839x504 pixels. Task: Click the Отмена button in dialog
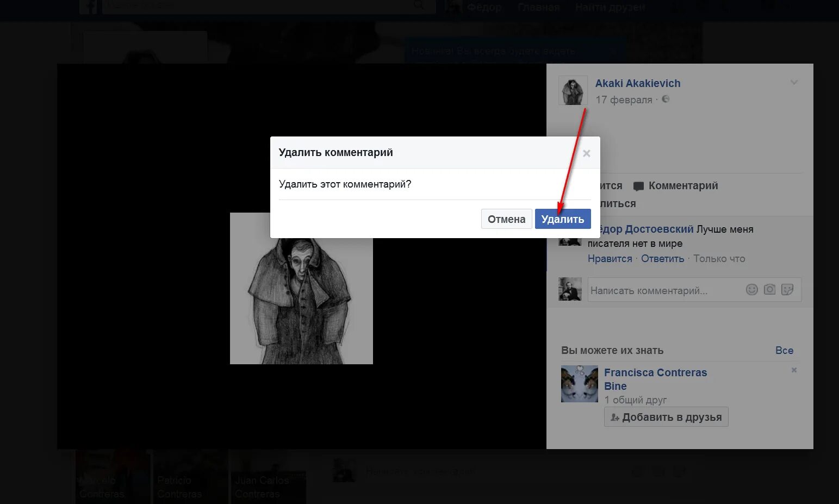506,219
